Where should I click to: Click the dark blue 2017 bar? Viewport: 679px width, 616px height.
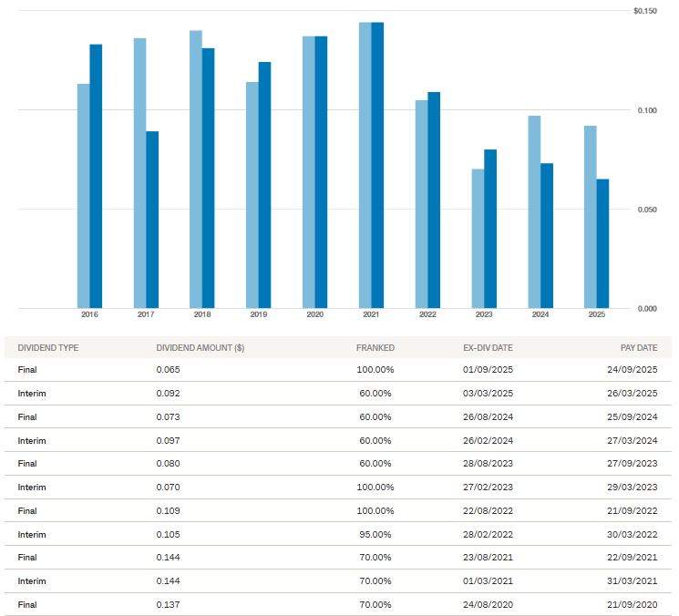pos(152,219)
